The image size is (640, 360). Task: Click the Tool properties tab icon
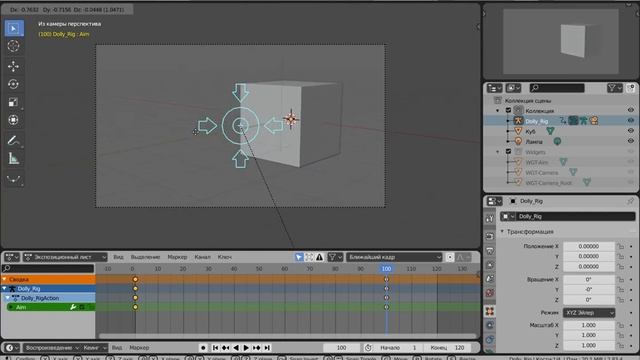pos(490,218)
